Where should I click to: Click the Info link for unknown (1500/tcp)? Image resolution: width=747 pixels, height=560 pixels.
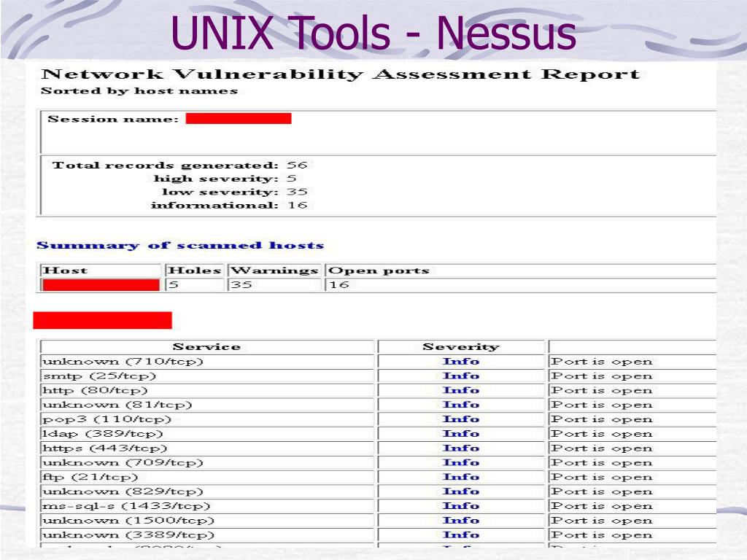click(x=461, y=521)
